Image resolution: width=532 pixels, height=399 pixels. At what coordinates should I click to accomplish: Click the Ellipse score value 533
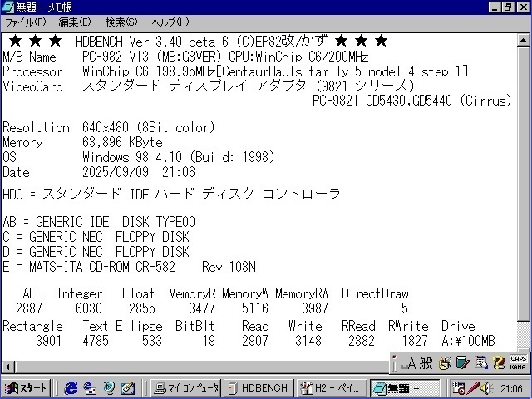click(151, 340)
